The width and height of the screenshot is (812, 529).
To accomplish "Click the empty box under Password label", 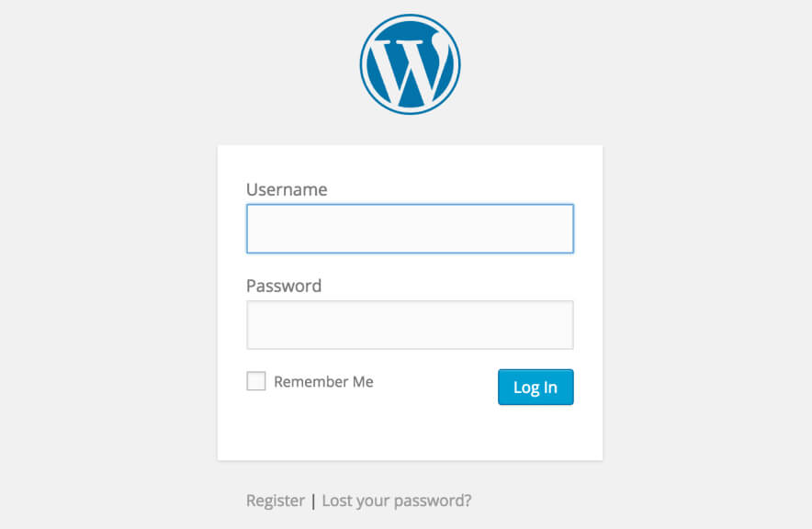I will pos(410,325).
